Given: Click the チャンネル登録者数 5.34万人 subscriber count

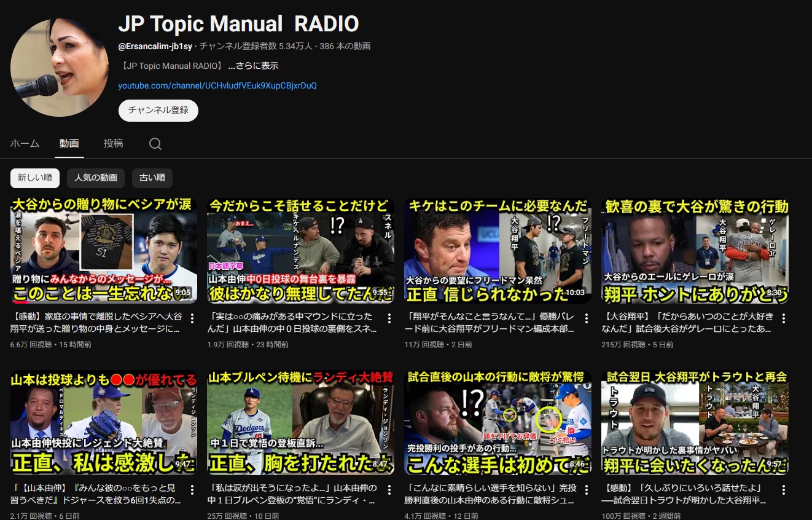Looking at the screenshot, I should click(256, 46).
